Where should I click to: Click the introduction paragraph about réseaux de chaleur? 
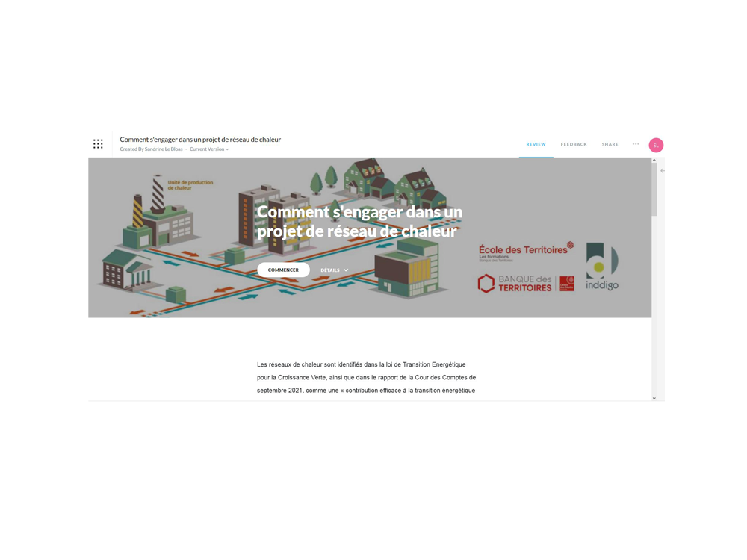coord(366,378)
